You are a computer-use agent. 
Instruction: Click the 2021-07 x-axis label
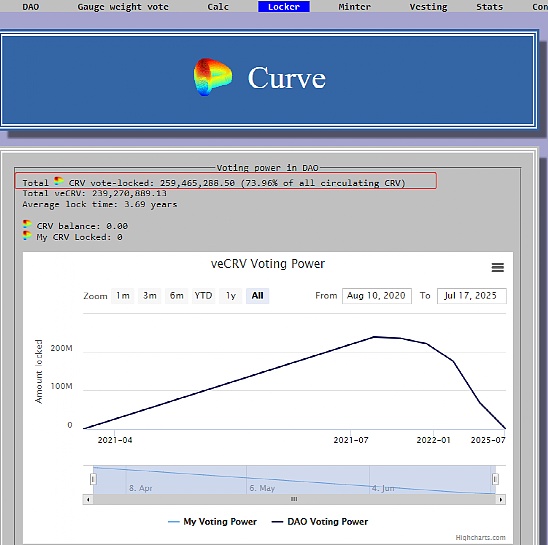click(x=351, y=440)
